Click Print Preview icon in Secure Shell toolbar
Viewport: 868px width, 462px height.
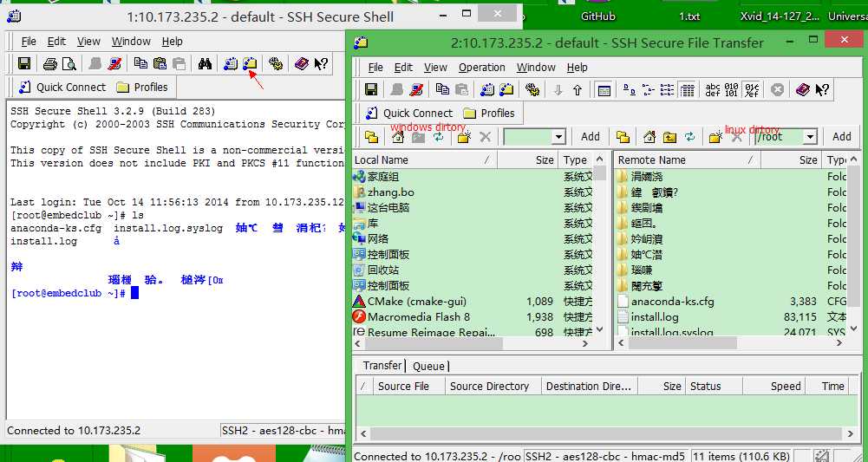coord(69,63)
